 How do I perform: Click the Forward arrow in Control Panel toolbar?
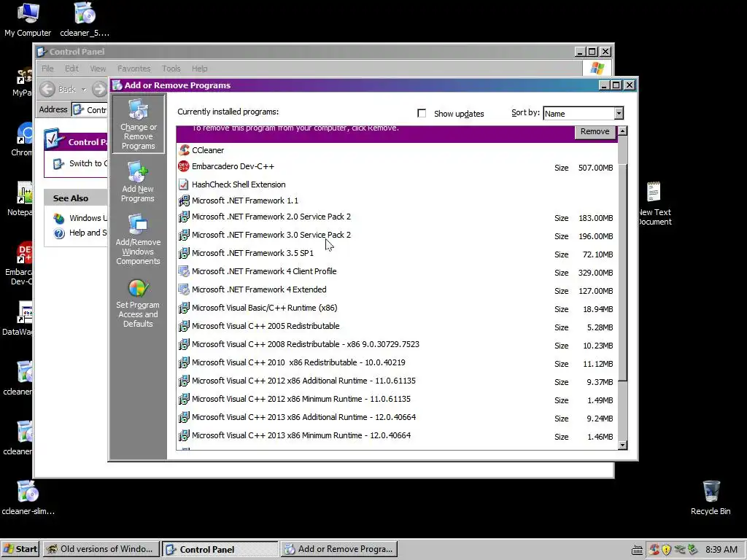pos(99,89)
